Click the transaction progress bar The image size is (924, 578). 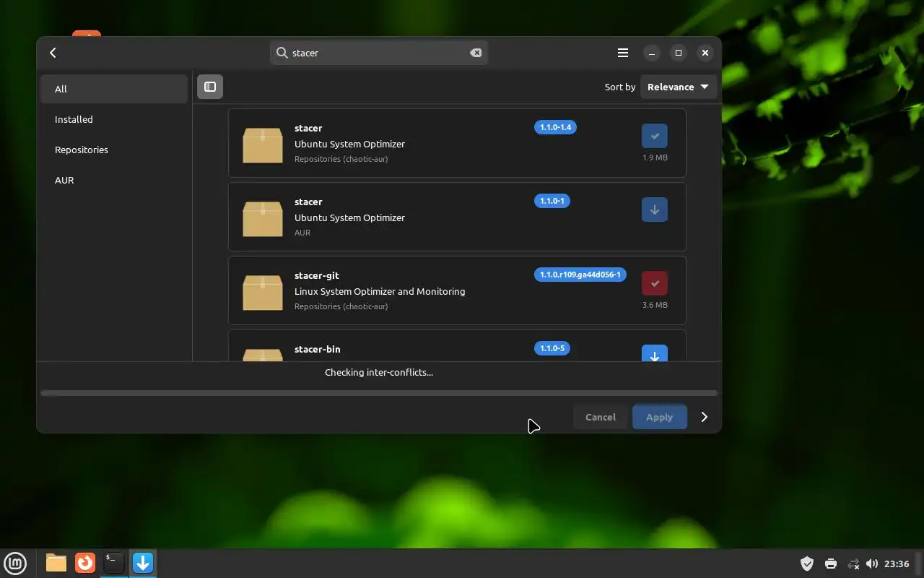pyautogui.click(x=379, y=393)
